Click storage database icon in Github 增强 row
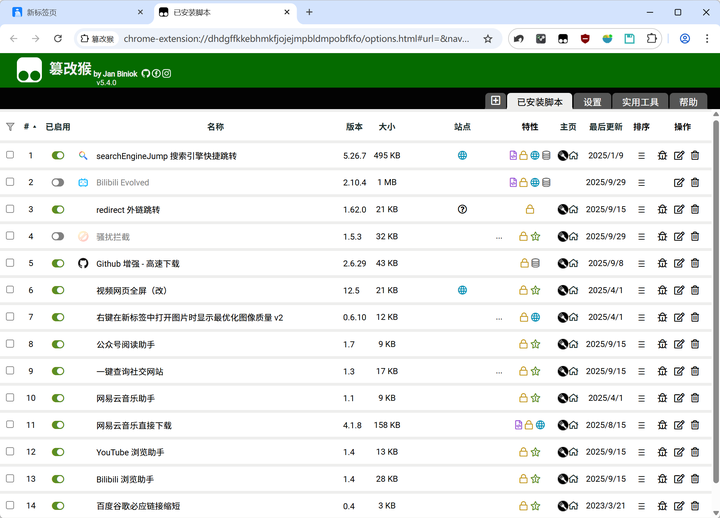This screenshot has width=720, height=518. coord(535,263)
